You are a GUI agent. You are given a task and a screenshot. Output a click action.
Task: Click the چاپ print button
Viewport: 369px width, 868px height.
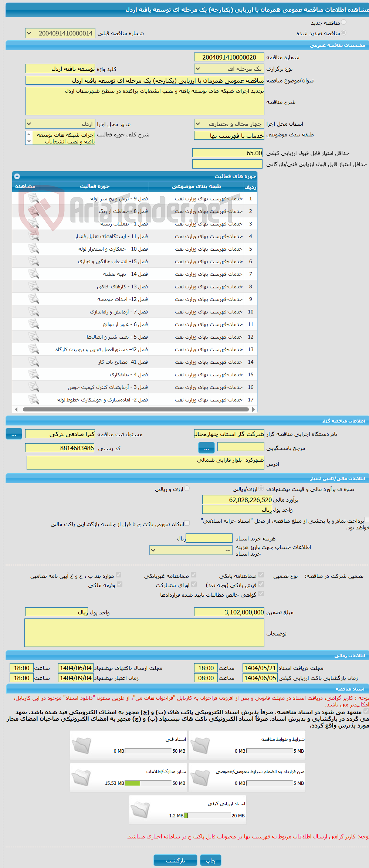point(211,860)
